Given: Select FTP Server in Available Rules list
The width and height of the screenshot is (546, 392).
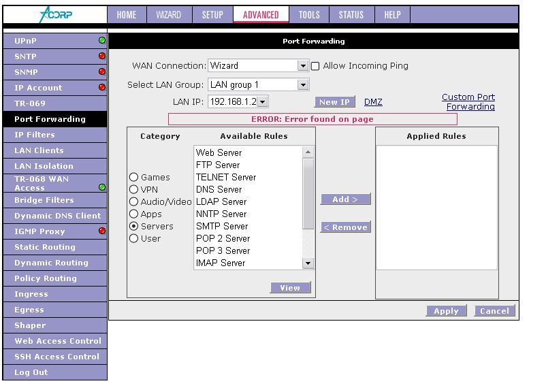Looking at the screenshot, I should click(218, 165).
